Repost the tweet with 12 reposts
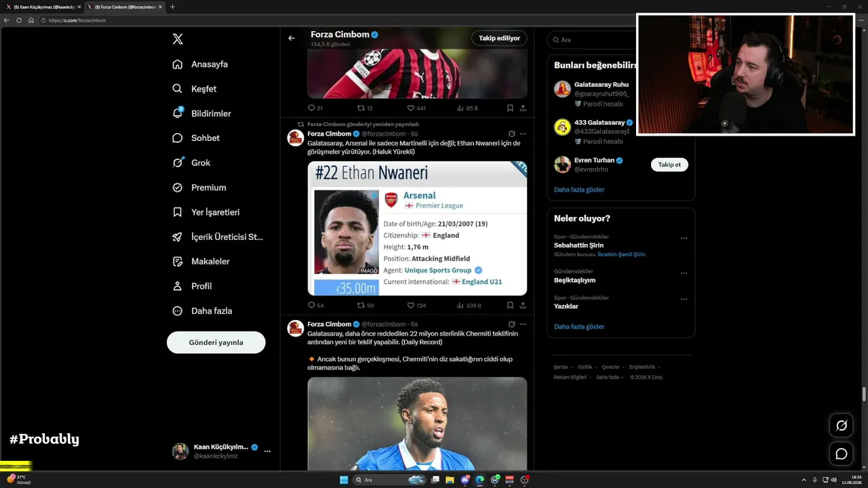Image resolution: width=868 pixels, height=488 pixels. tap(365, 108)
